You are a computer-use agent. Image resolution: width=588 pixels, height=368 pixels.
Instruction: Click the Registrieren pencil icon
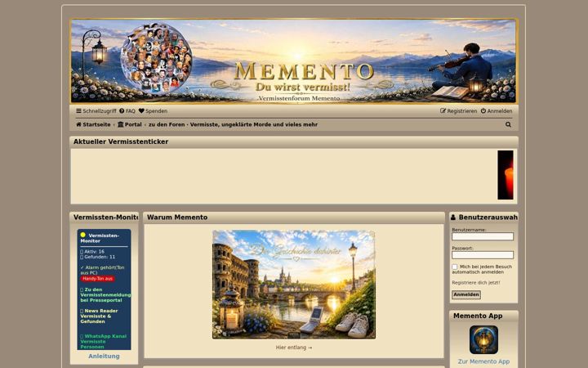point(443,110)
